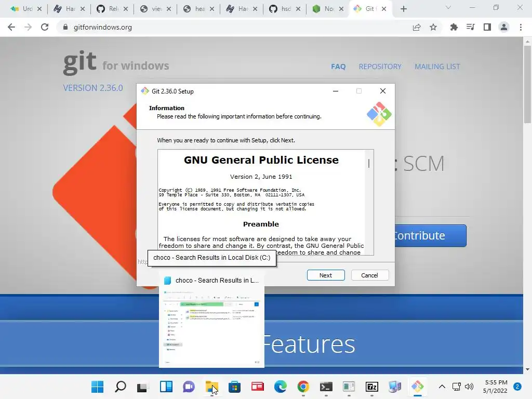Click the Git logo in Setup title bar
Viewport: 532px width, 399px height.
click(145, 91)
